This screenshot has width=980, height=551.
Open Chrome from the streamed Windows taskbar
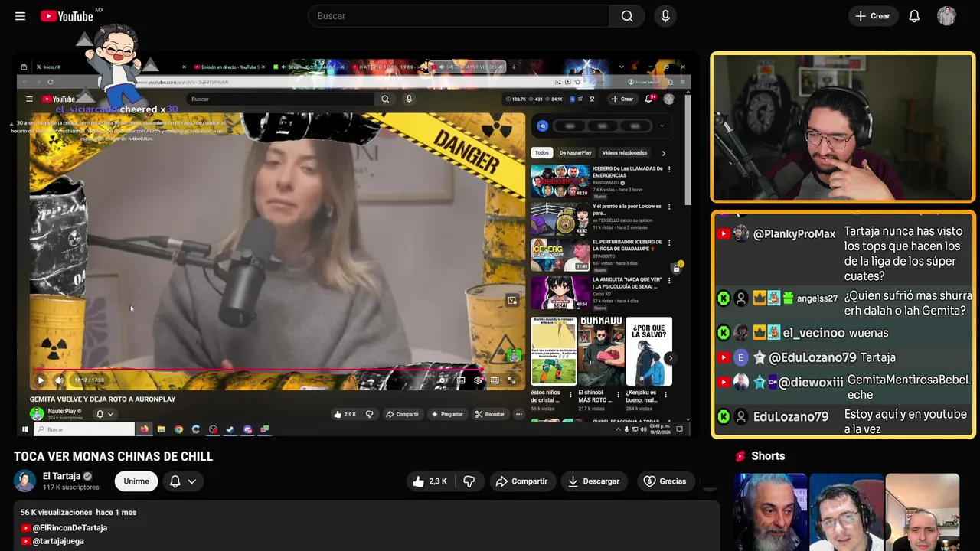point(178,429)
